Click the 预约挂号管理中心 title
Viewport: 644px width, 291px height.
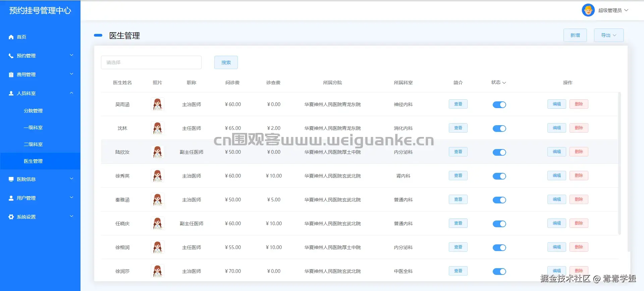point(40,10)
